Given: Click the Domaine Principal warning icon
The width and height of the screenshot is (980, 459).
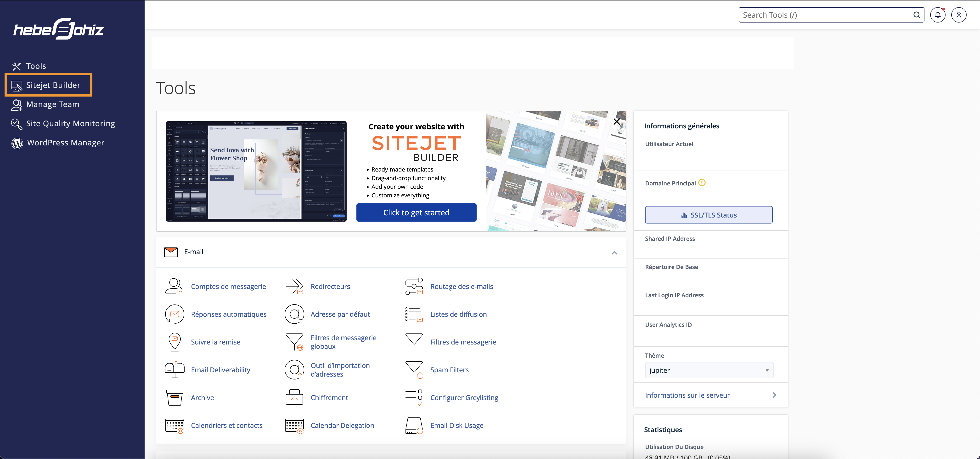Looking at the screenshot, I should click(702, 183).
